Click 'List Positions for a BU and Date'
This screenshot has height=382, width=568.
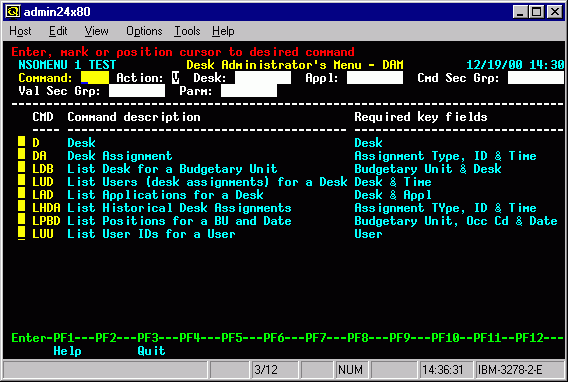tap(179, 221)
